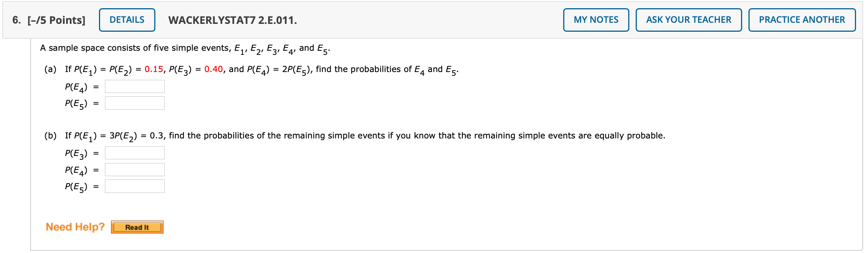This screenshot has width=868, height=253.
Task: Select the P(E4) answer field in part (b)
Action: click(134, 169)
